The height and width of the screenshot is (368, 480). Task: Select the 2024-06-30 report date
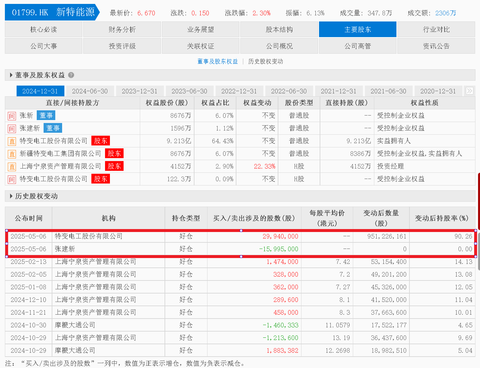point(90,91)
